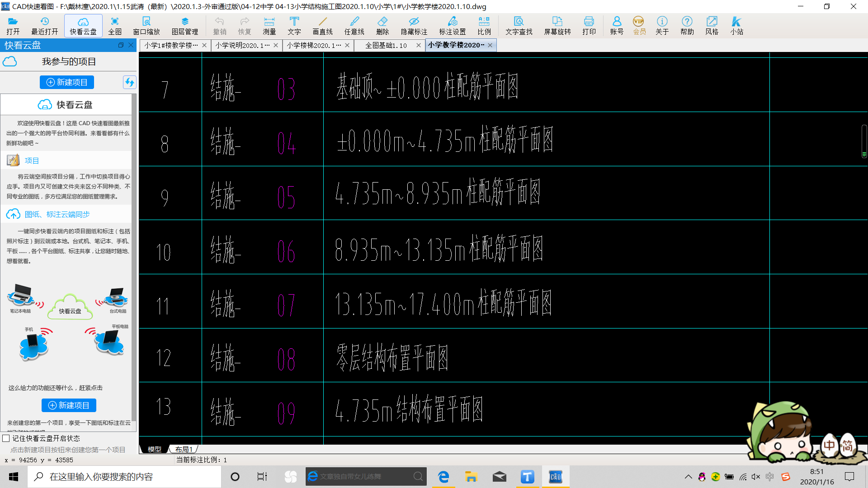868x488 pixels.
Task: Click the 我参与的项目 heading
Action: [69, 61]
